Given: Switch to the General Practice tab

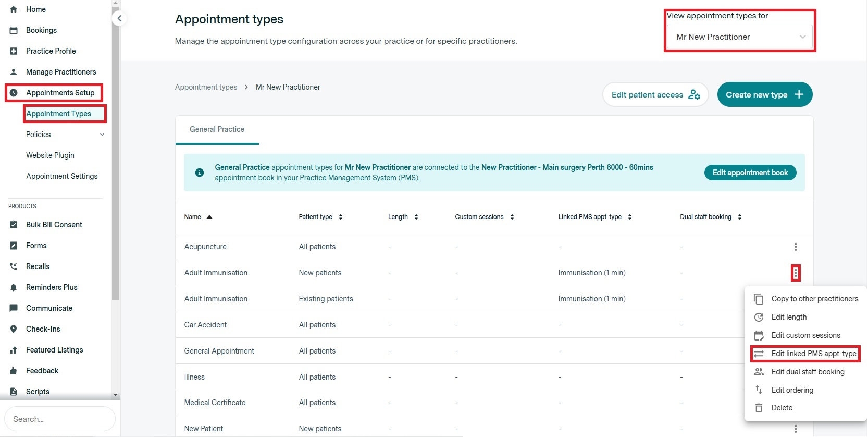Looking at the screenshot, I should [217, 129].
